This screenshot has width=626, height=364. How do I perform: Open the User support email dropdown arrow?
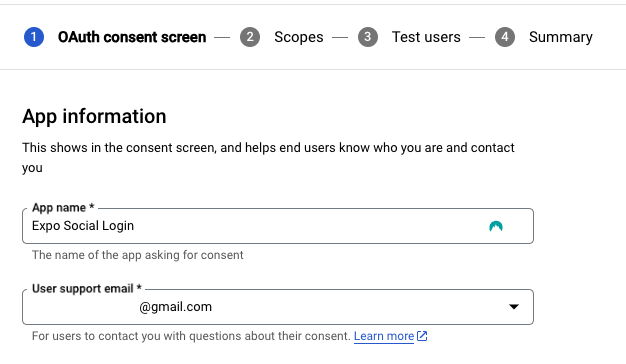point(514,307)
